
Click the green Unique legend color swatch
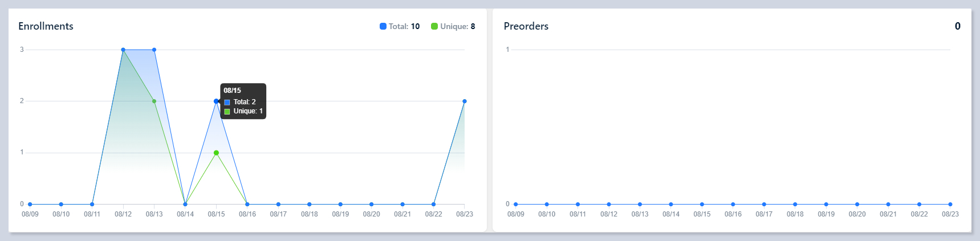434,26
